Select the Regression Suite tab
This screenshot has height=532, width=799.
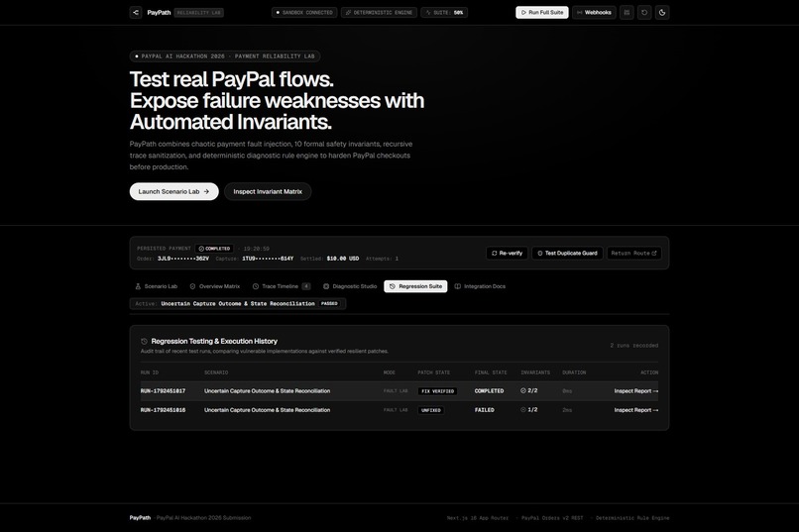[415, 286]
